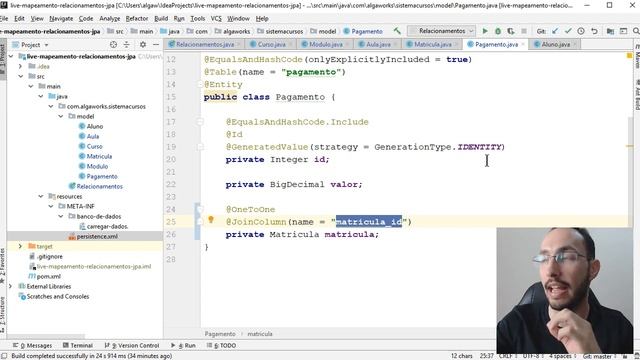Click the Stop icon in the toolbar
The height and width of the screenshot is (360, 640).
tap(524, 31)
